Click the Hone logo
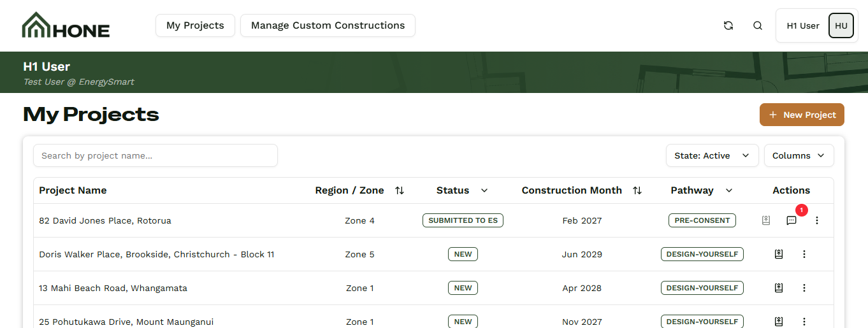This screenshot has width=868, height=328. click(x=66, y=25)
